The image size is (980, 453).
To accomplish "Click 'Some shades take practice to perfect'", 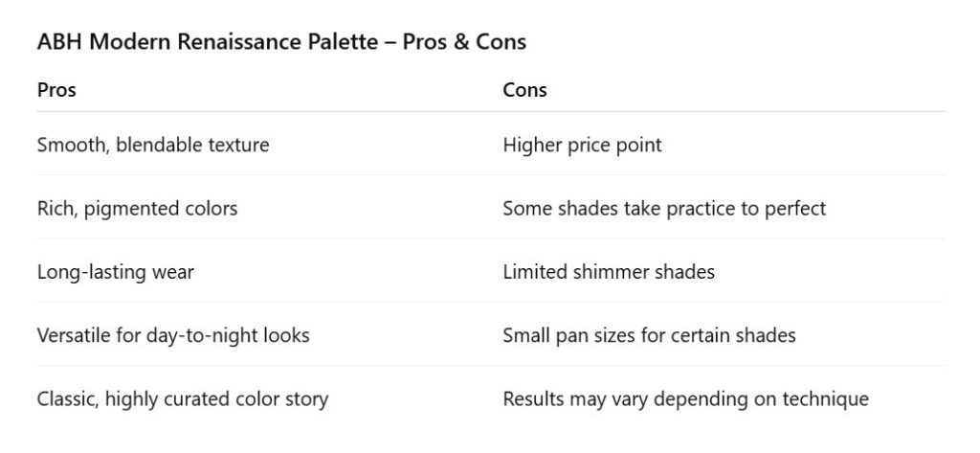I will pos(664,209).
